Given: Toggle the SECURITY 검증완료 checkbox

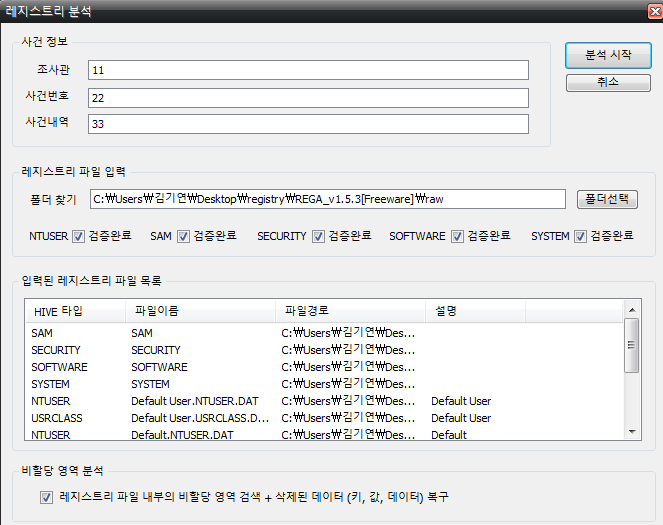Looking at the screenshot, I should [318, 236].
